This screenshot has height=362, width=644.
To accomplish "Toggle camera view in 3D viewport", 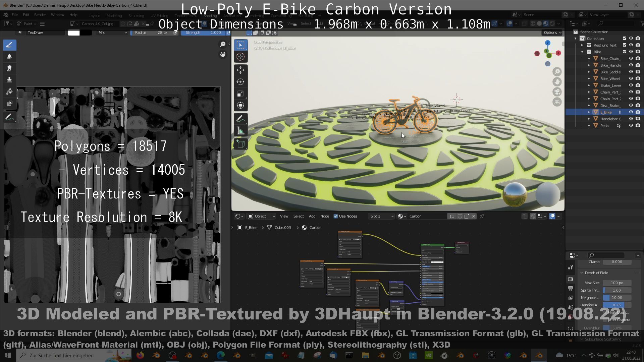I will click(557, 92).
